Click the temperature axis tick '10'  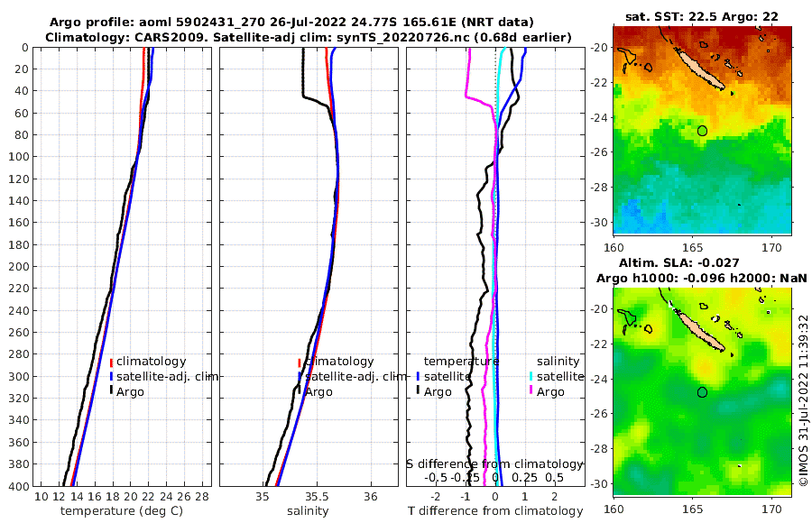click(x=42, y=497)
